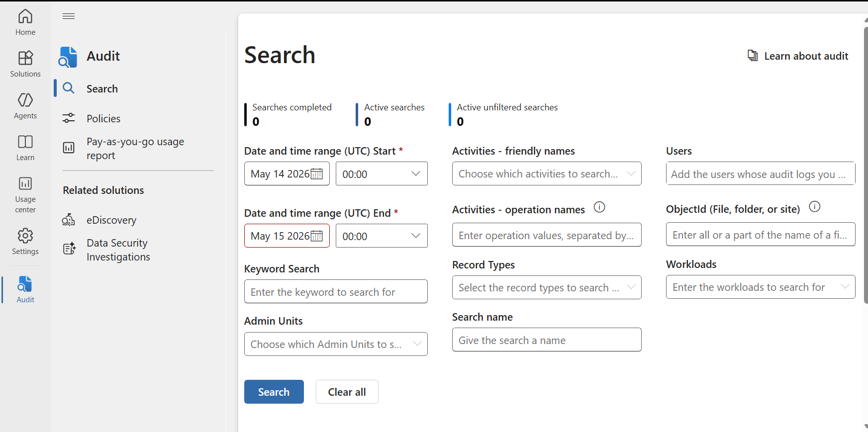Click the Data Security Investigations icon
Screen dimensions: 868x432
click(69, 248)
